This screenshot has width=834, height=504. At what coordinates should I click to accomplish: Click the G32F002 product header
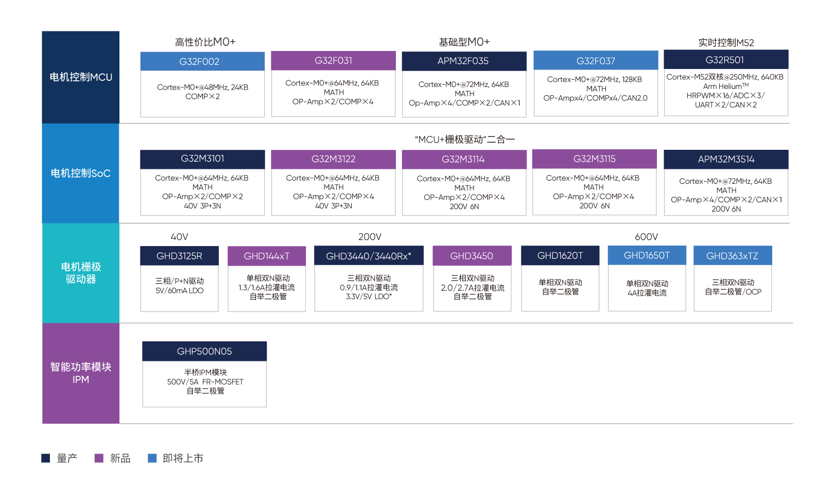[x=202, y=62]
